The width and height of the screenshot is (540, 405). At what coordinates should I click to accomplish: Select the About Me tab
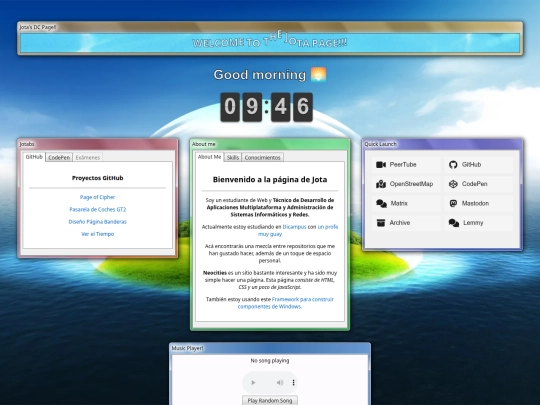click(x=209, y=157)
